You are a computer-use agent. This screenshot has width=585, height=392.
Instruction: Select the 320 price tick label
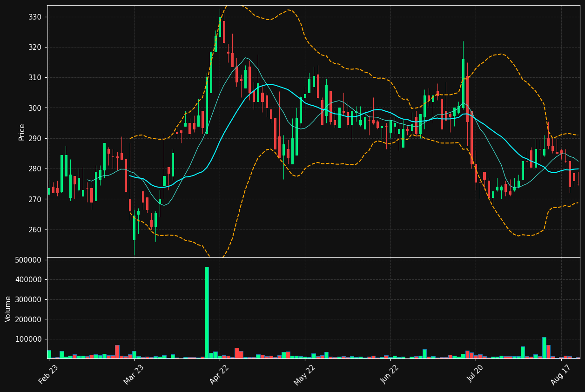[35, 47]
